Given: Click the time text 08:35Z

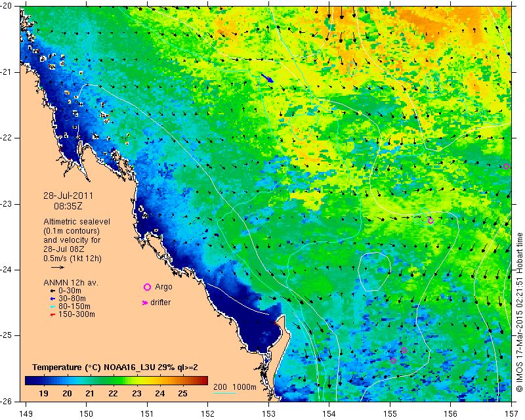Looking at the screenshot, I should (68, 206).
